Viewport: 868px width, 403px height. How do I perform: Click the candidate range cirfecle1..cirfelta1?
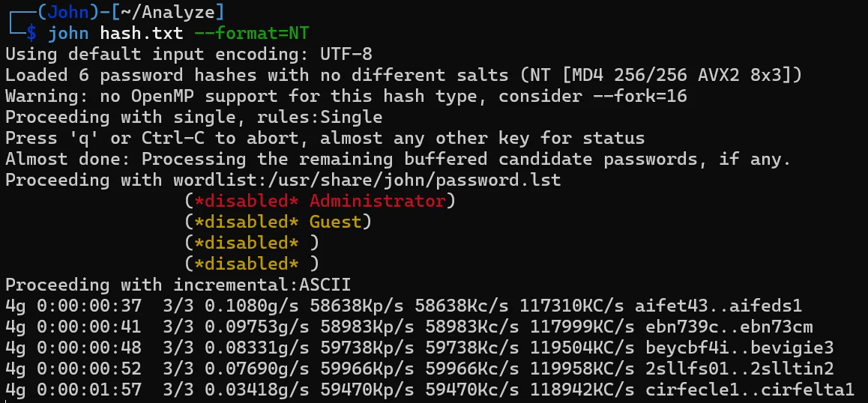(x=750, y=390)
